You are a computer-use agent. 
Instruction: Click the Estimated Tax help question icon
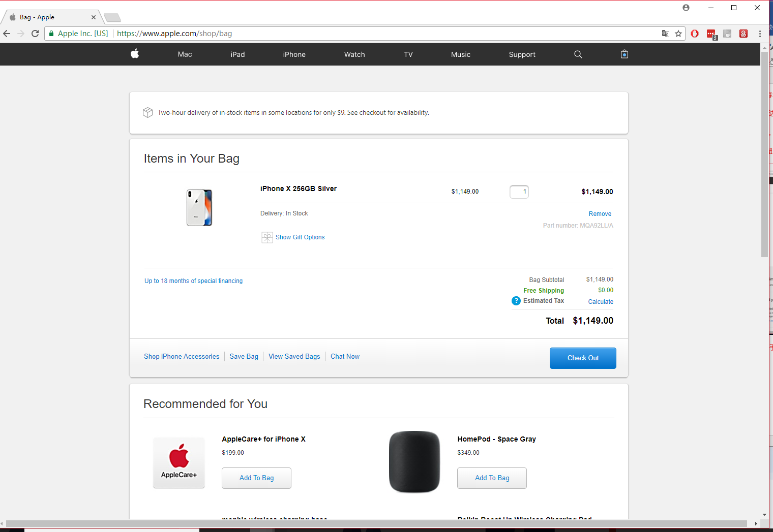(x=516, y=301)
